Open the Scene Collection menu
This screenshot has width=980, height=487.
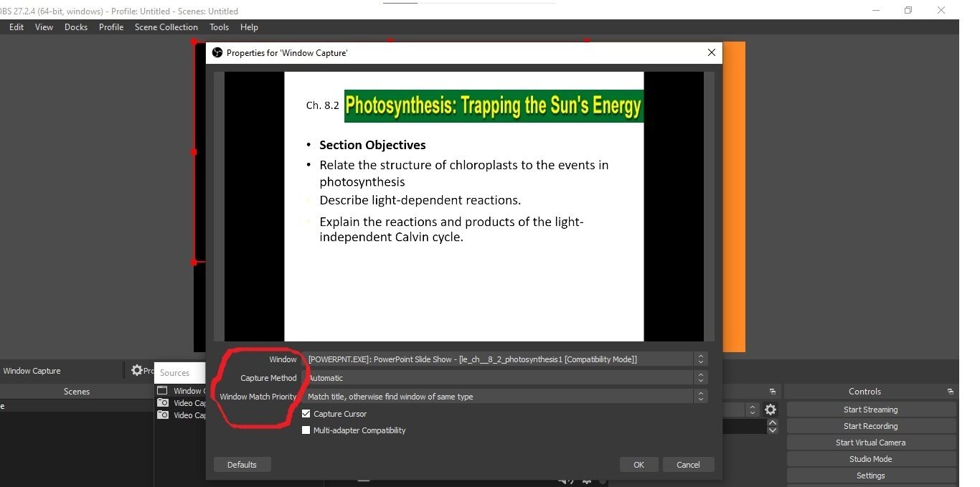[x=166, y=27]
